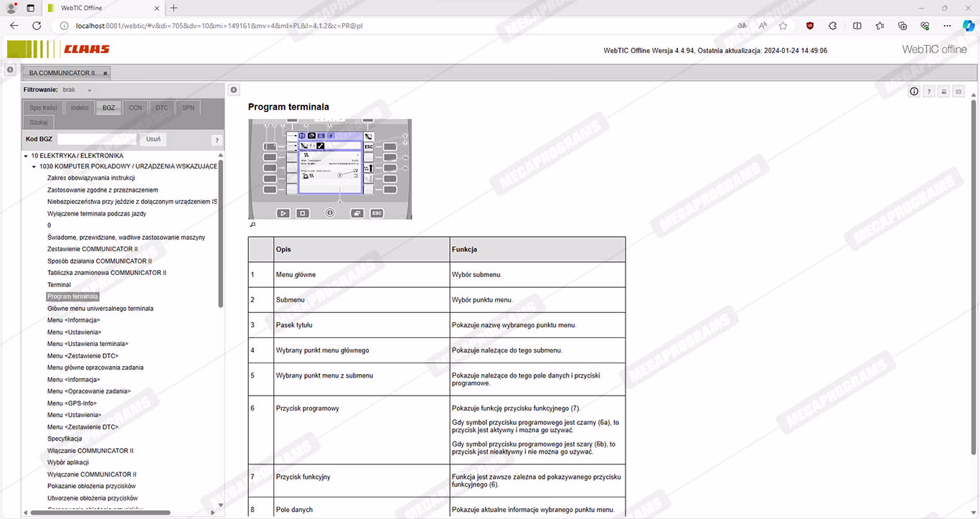The height and width of the screenshot is (519, 980).
Task: Collapse the 1030 KOMPUTER POKŁADOWY node
Action: point(34,167)
